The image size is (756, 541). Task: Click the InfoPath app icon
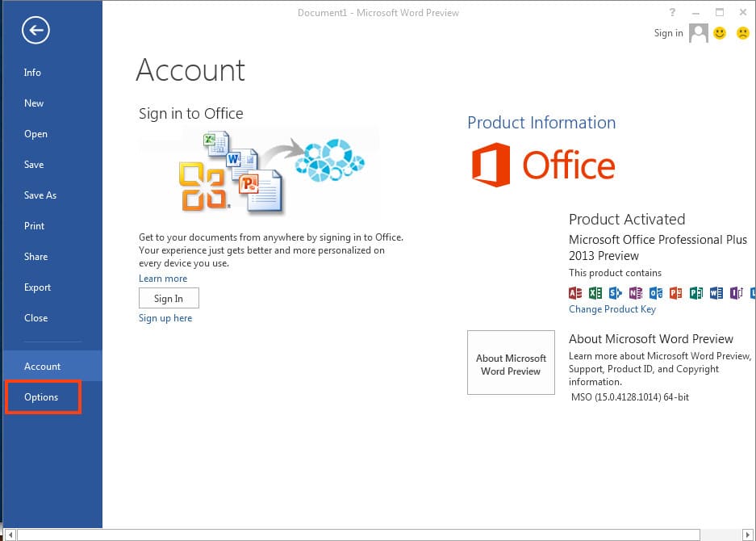click(x=736, y=293)
